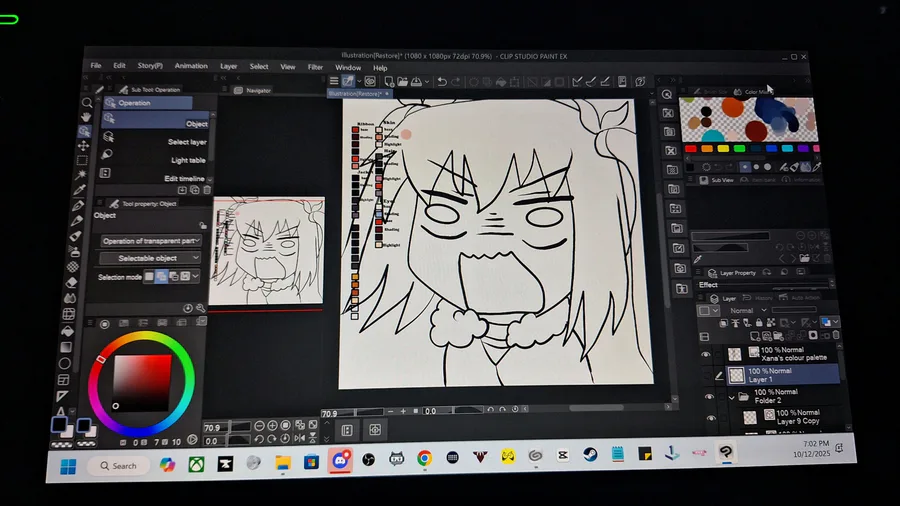This screenshot has width=900, height=506.
Task: Select the Selection marquee tool
Action: (x=83, y=160)
